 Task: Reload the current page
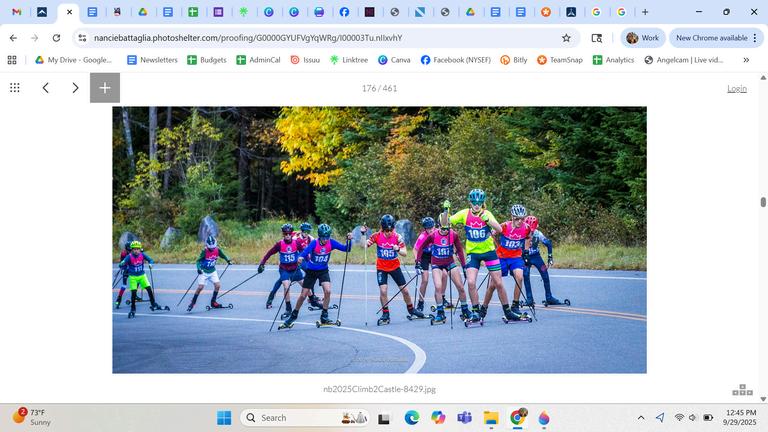(x=56, y=38)
